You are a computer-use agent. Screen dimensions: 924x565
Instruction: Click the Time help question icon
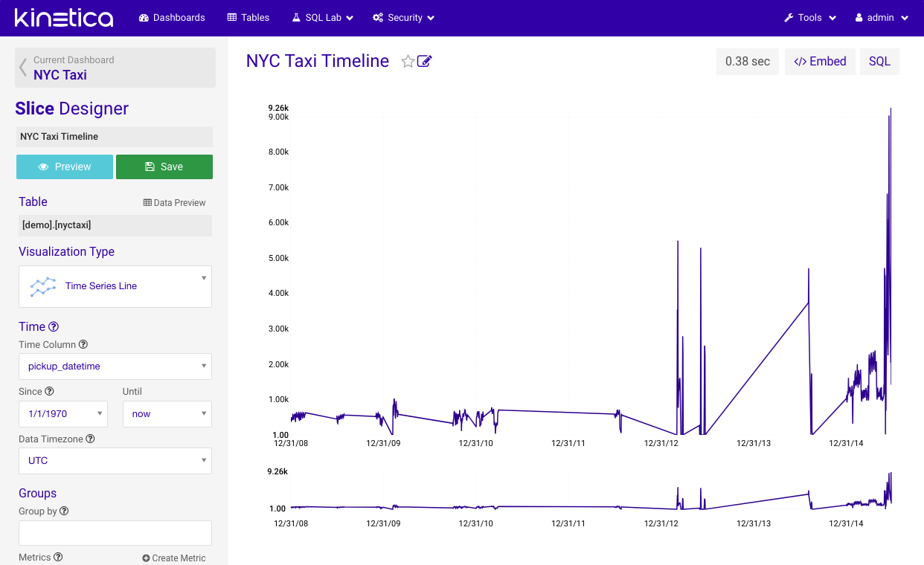coord(54,327)
